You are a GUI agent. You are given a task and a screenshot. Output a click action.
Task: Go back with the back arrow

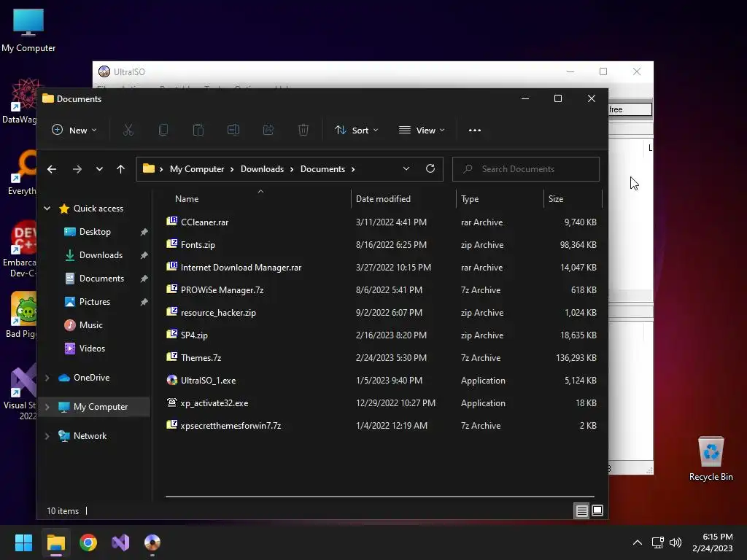[52, 169]
